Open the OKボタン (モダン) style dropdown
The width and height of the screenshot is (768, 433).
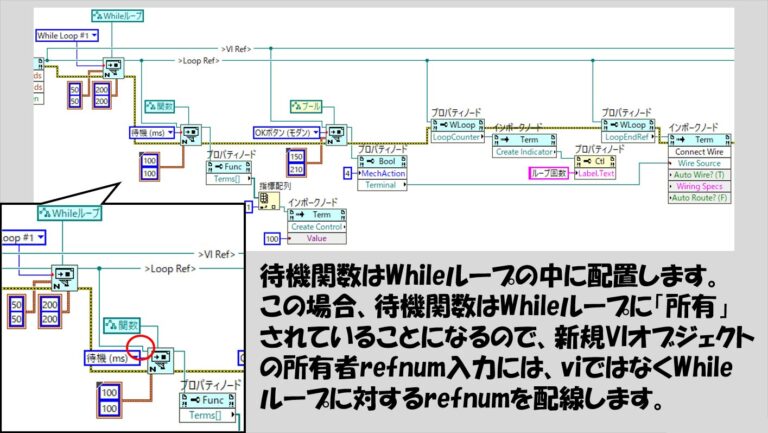pyautogui.click(x=287, y=133)
